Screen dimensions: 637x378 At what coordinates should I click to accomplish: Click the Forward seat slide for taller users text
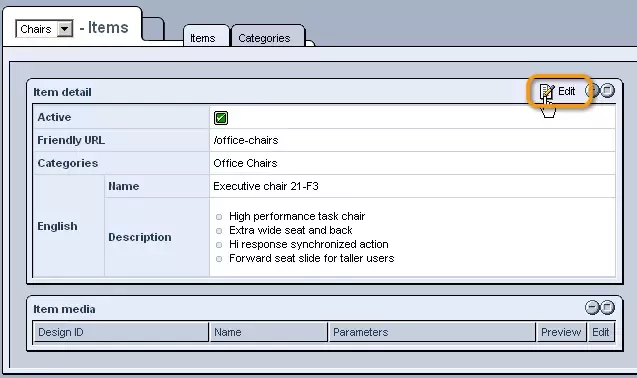click(x=312, y=259)
